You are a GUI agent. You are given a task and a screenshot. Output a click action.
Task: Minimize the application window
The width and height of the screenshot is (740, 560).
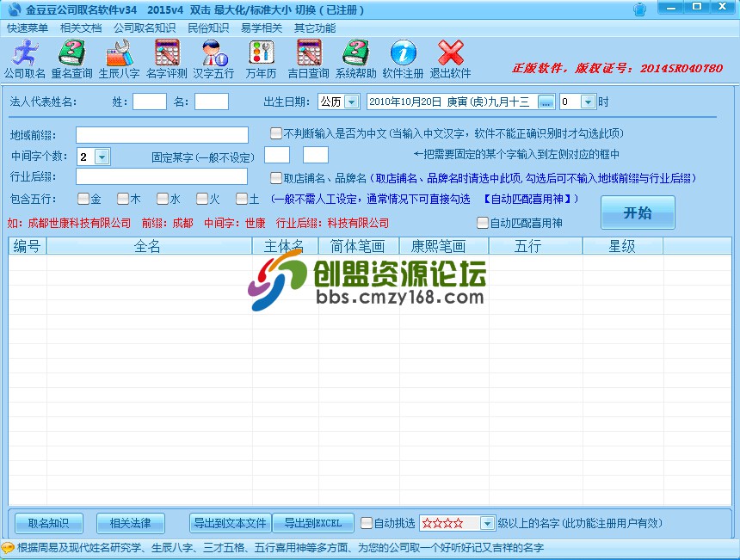tap(671, 7)
